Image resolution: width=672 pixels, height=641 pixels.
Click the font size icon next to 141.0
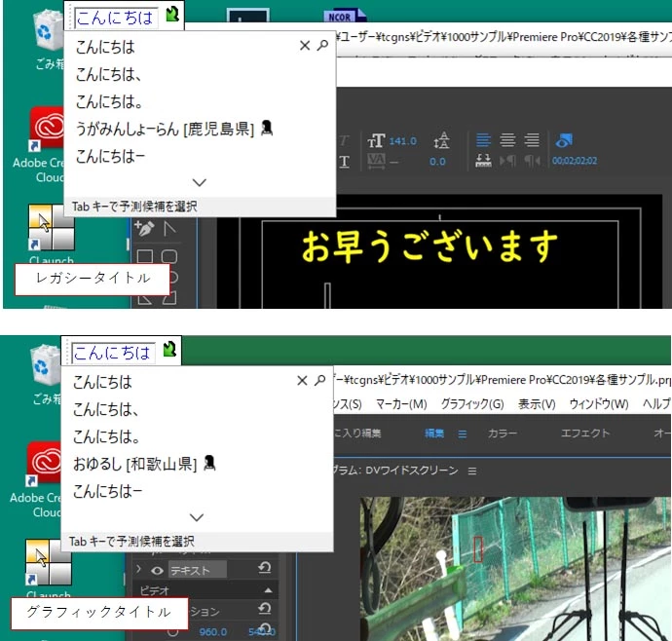pos(376,140)
